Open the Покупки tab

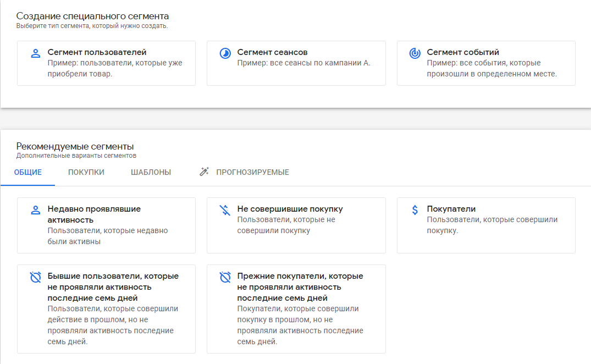[x=86, y=172]
